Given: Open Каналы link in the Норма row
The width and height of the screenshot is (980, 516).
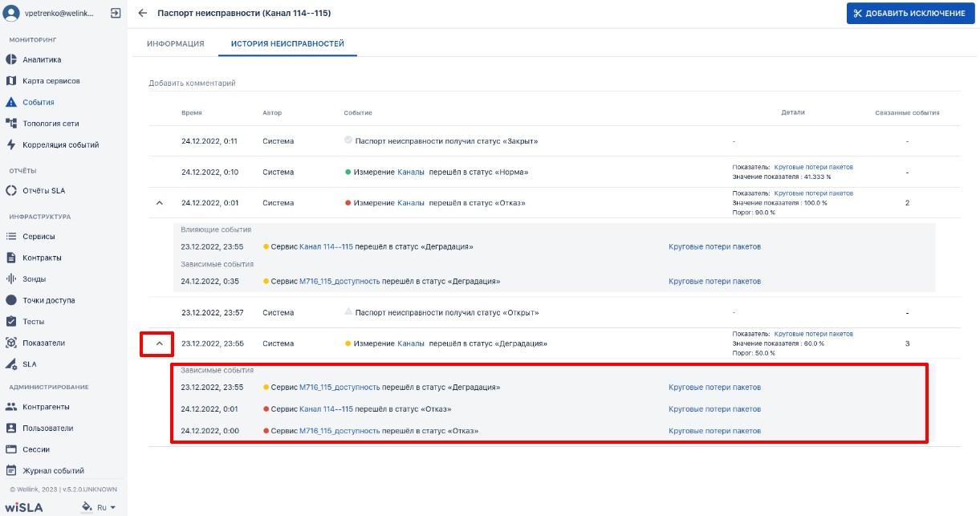Looking at the screenshot, I should click(x=411, y=172).
